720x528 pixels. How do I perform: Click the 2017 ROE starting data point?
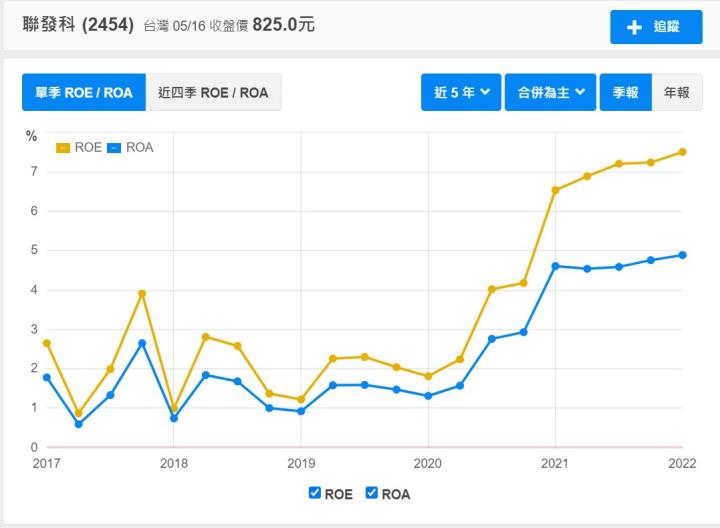[x=47, y=343]
